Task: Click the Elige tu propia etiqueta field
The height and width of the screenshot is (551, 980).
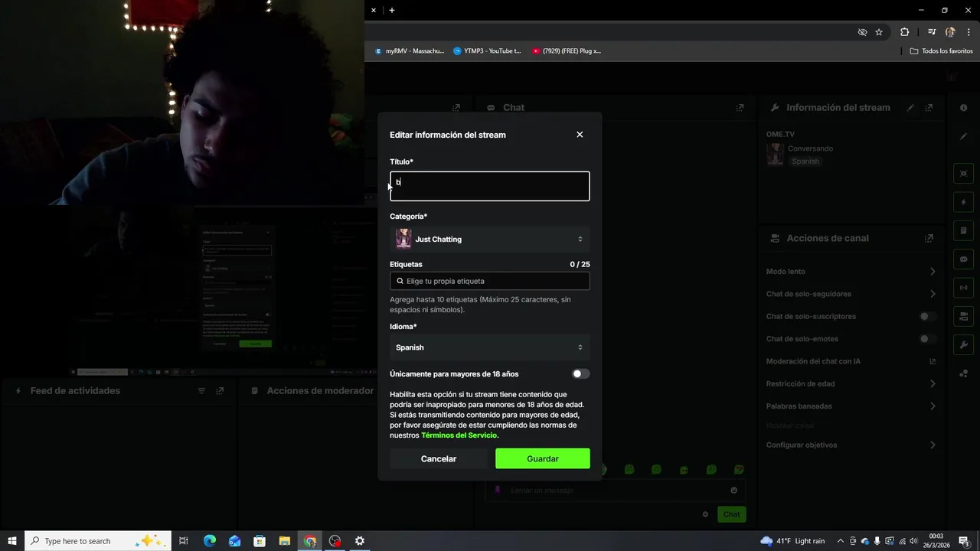Action: 489,281
